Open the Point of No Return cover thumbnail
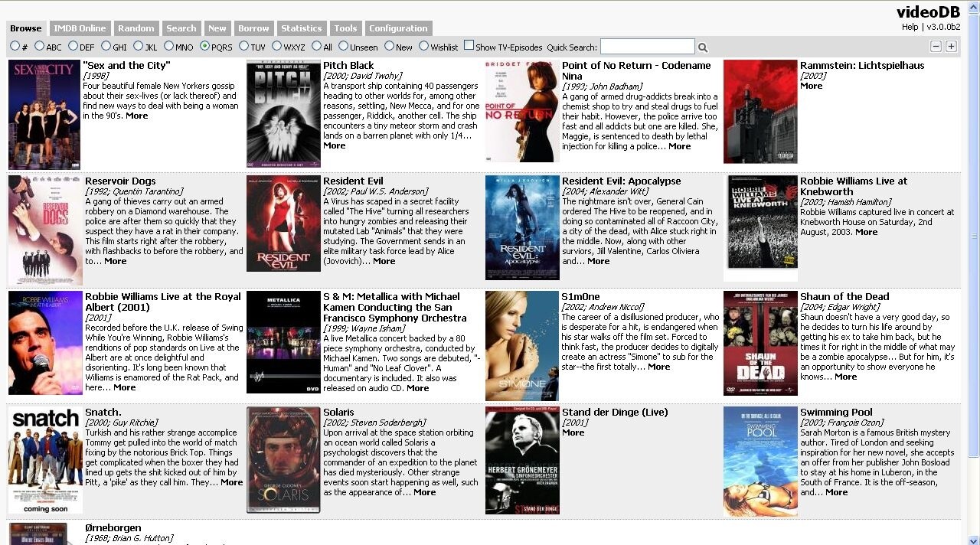Screen dimensions: 980x545 [522, 112]
